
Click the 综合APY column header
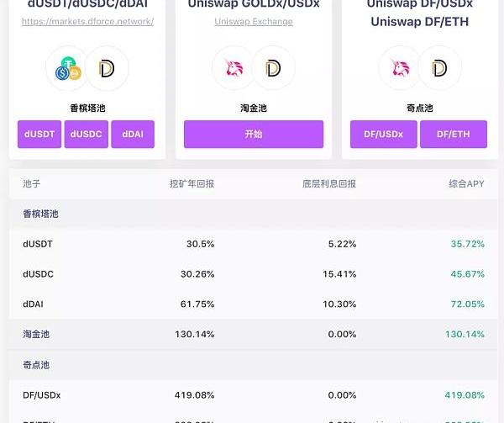click(466, 183)
